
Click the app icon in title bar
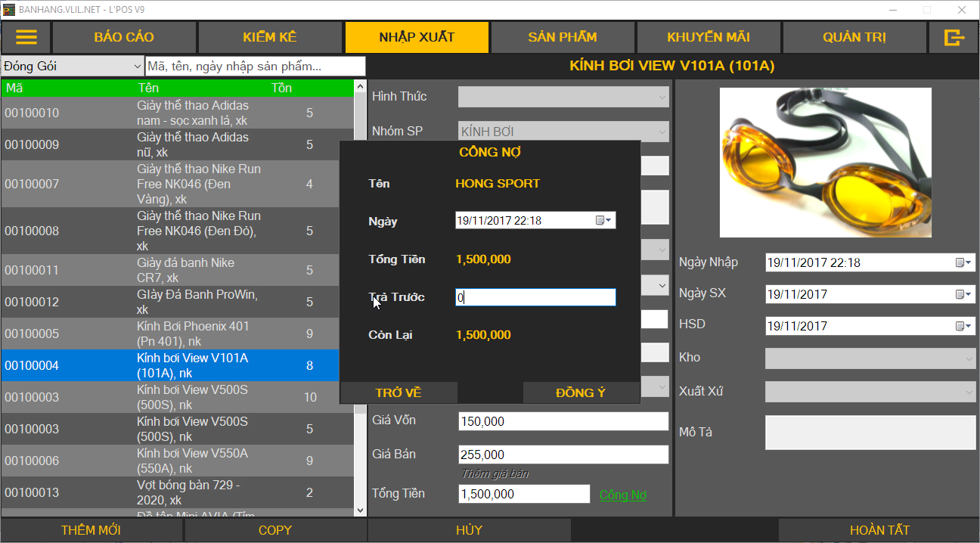(9, 10)
